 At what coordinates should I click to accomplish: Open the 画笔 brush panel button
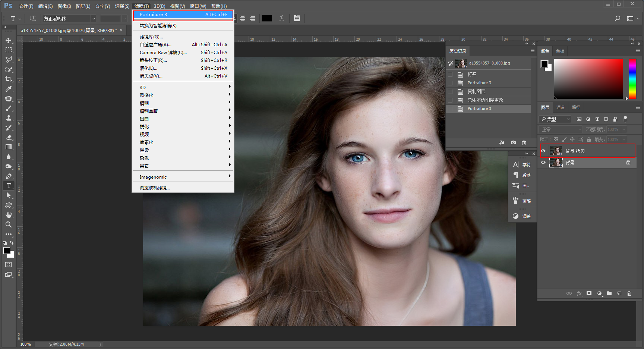click(522, 201)
